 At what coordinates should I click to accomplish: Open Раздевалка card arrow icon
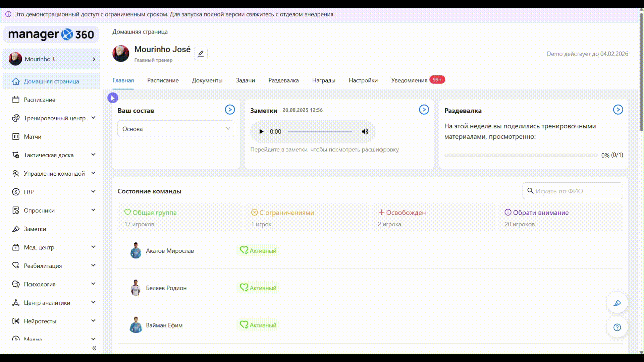[618, 110]
